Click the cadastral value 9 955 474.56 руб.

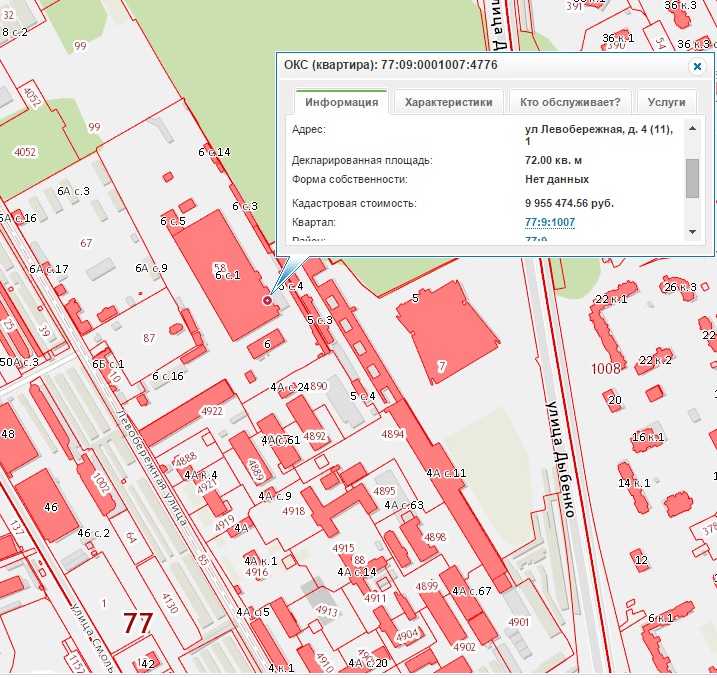(x=569, y=203)
